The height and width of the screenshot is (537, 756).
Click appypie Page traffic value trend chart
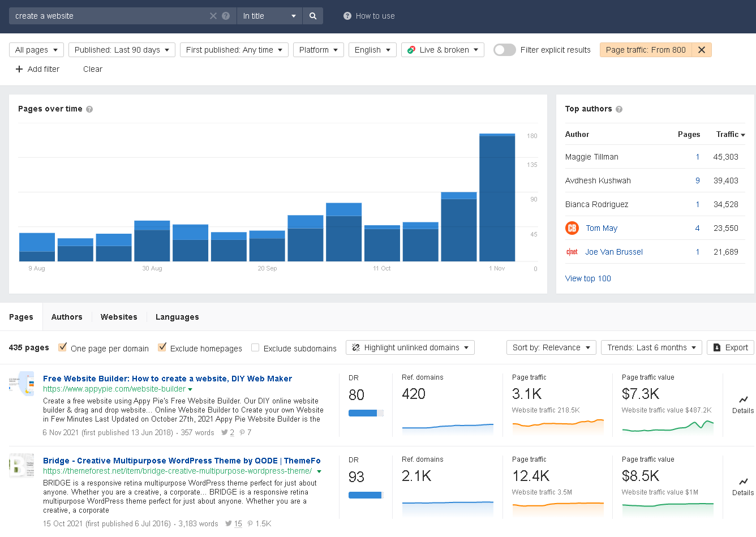pos(668,427)
